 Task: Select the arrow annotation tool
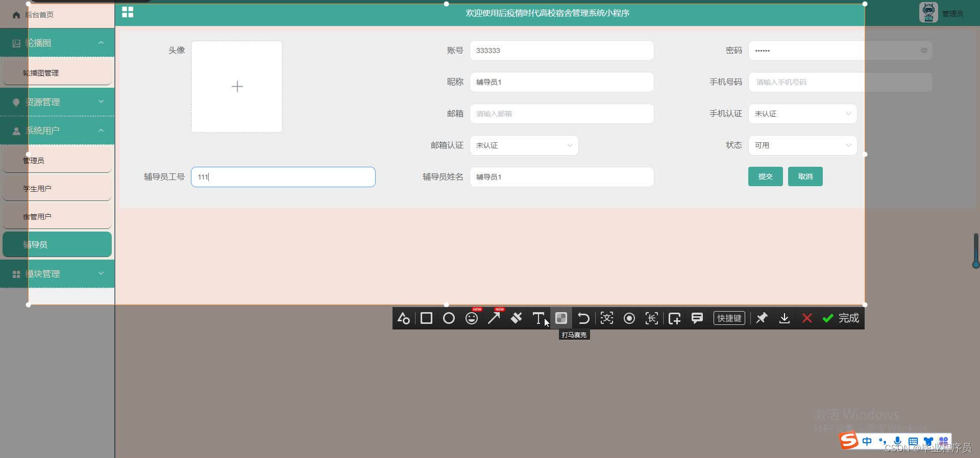point(494,318)
